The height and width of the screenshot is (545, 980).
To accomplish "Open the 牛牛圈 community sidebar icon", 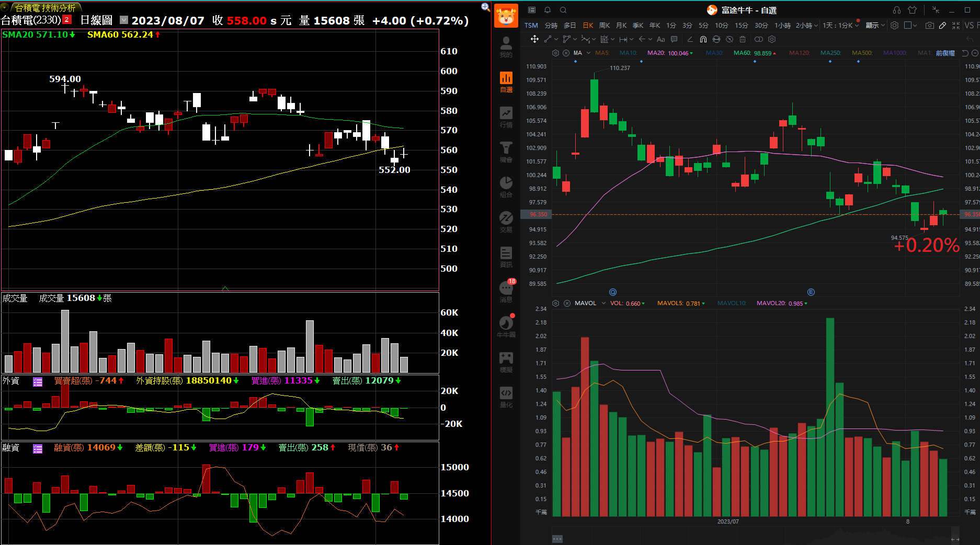I will [x=506, y=327].
